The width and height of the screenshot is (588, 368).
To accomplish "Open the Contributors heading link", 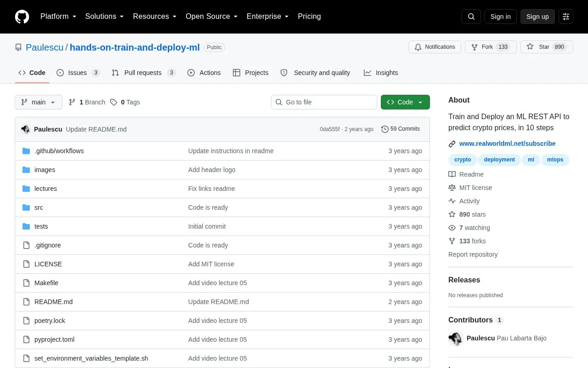I will point(476,320).
